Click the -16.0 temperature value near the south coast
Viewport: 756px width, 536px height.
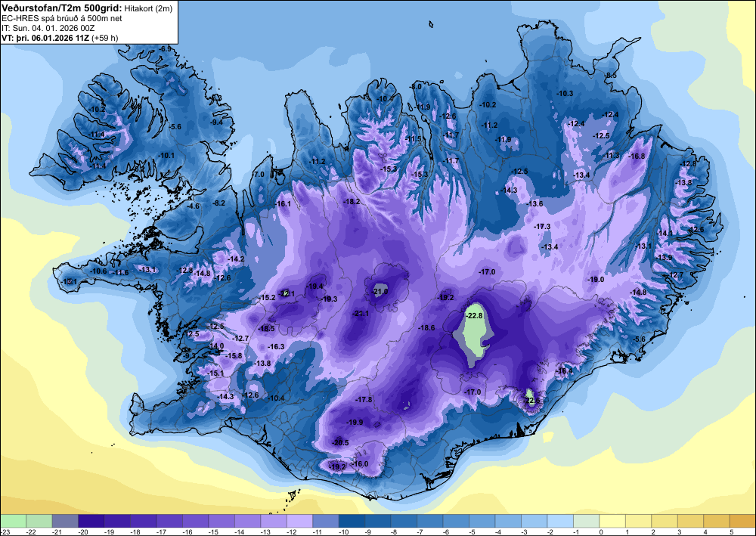point(360,463)
